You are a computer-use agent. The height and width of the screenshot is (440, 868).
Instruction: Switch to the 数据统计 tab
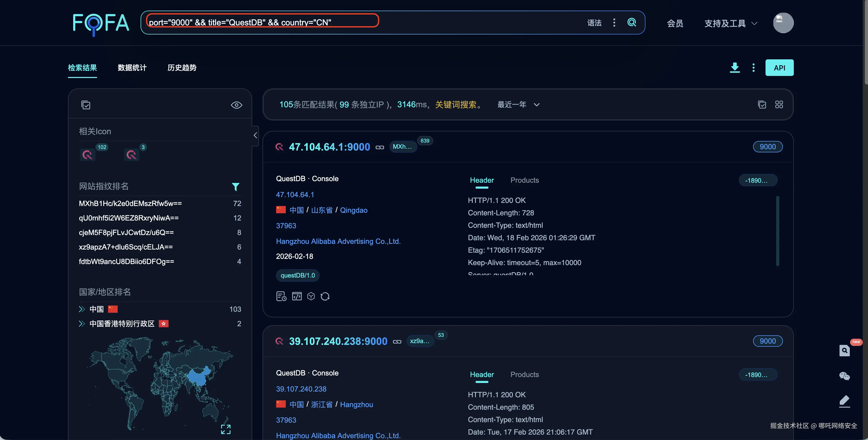coord(132,68)
